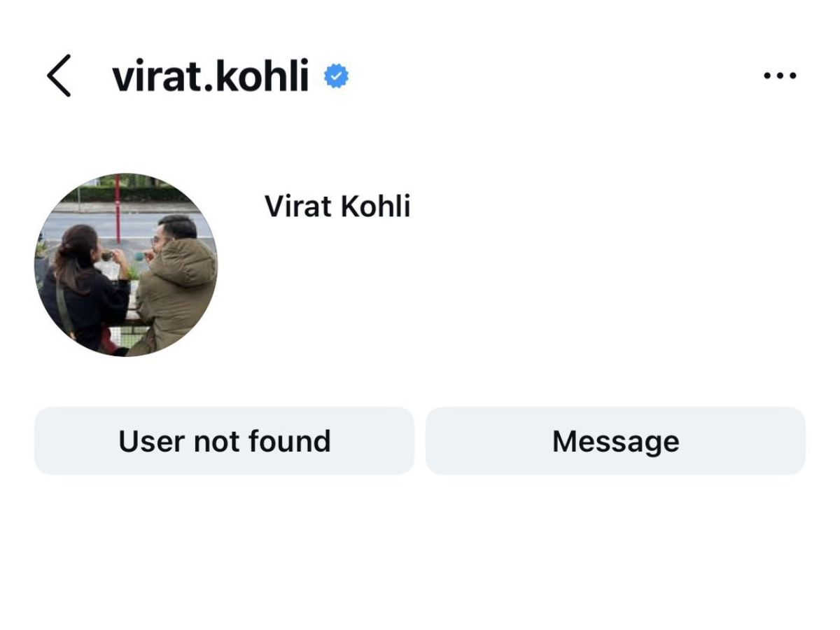Click the blue tick icon
The image size is (840, 630).
tap(337, 76)
